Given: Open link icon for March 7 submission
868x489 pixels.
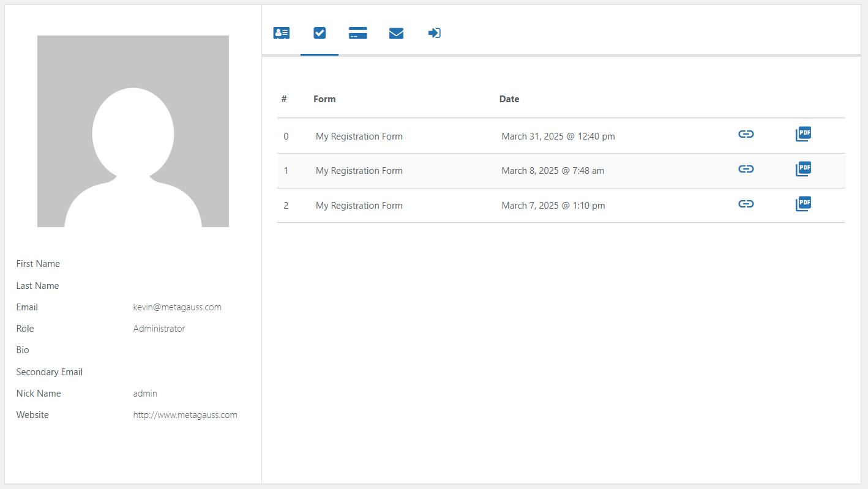Looking at the screenshot, I should pyautogui.click(x=746, y=204).
